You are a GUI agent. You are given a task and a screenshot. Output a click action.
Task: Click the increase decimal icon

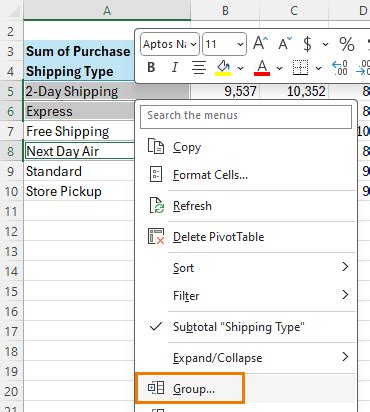[340, 68]
